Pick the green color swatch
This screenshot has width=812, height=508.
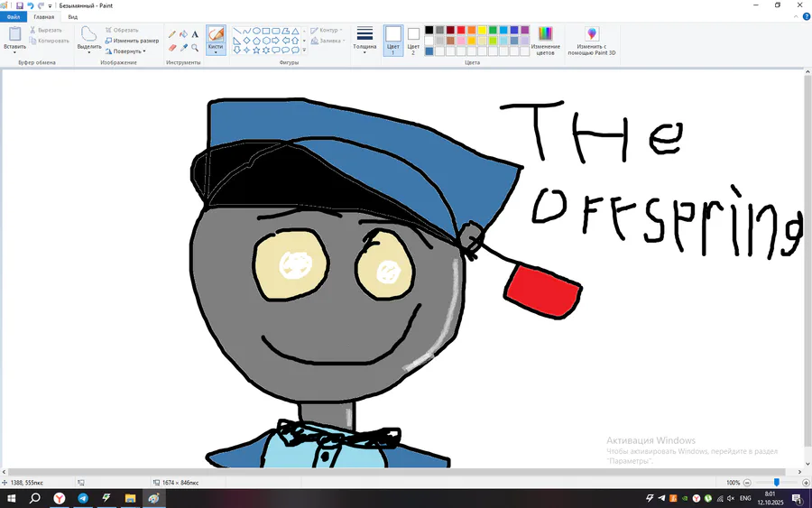(493, 30)
